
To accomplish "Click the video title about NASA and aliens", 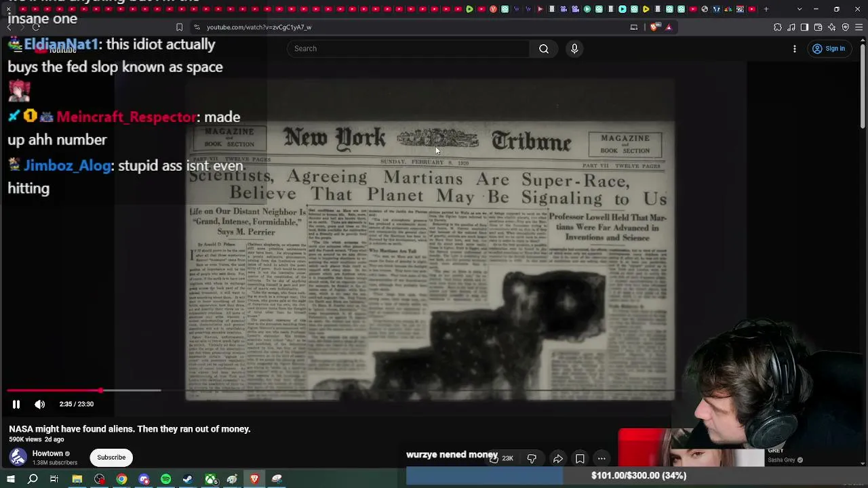I will [130, 429].
